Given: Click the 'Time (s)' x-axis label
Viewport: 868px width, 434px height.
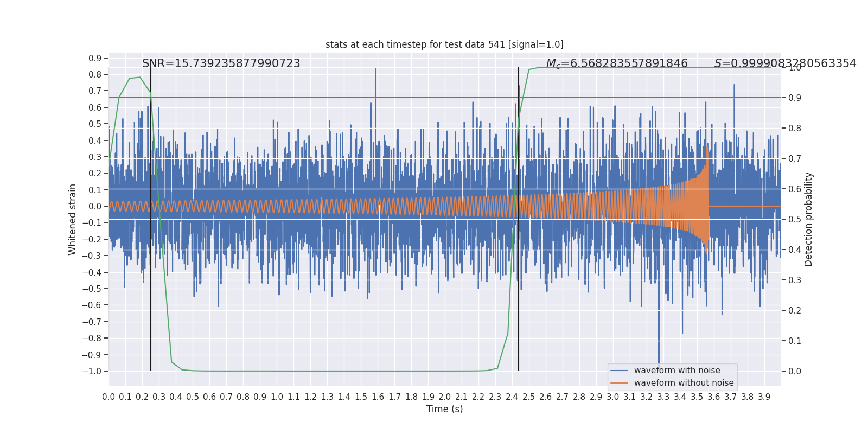Looking at the screenshot, I should pyautogui.click(x=444, y=409).
